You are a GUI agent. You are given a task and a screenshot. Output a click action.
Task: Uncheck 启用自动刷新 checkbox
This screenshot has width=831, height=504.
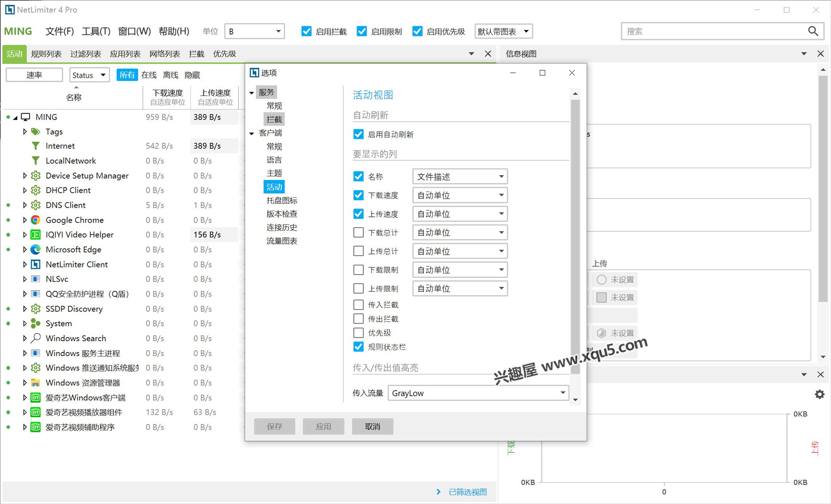click(358, 134)
